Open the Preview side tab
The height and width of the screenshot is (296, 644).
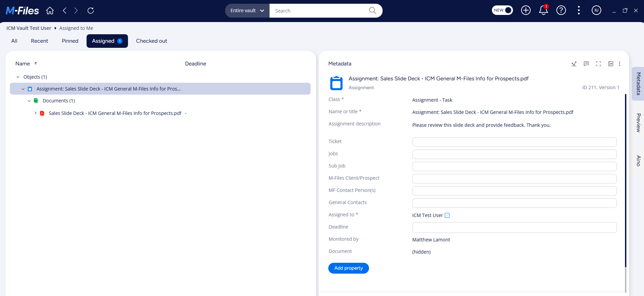click(638, 123)
